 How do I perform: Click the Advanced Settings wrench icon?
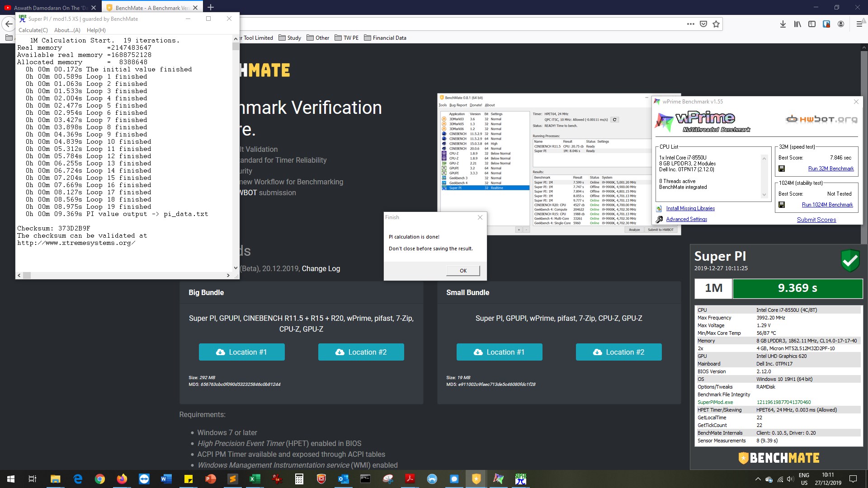tap(659, 219)
